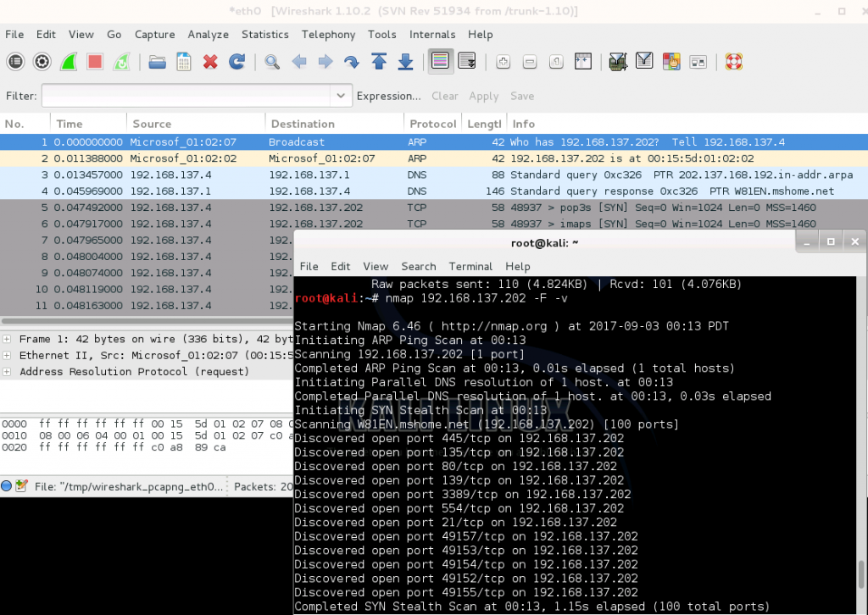Image resolution: width=868 pixels, height=615 pixels.
Task: Open Wireshark Telephony menu
Action: coord(328,34)
